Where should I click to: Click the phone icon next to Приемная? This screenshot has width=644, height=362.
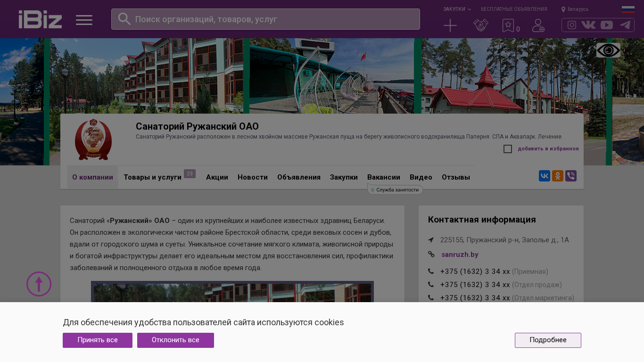431,271
